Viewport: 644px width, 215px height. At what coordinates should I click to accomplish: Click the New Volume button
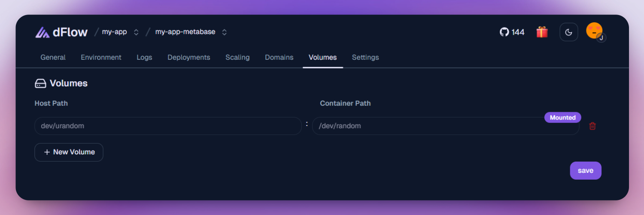[x=69, y=152]
